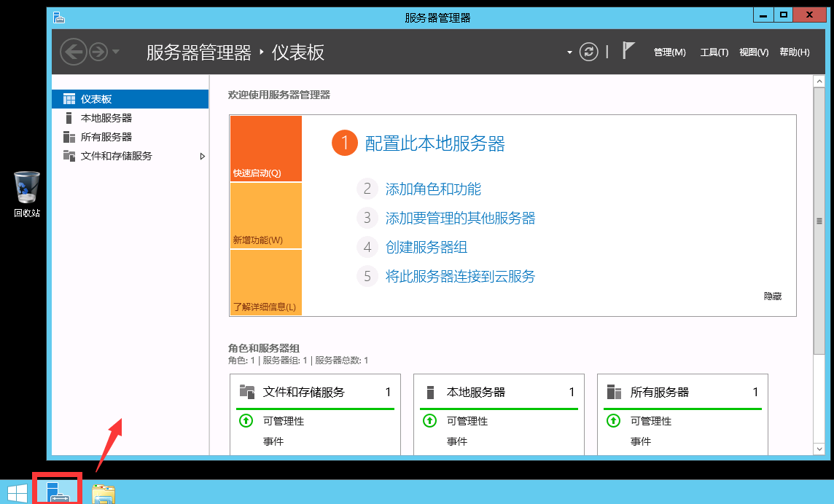The height and width of the screenshot is (504, 834).
Task: Click the Server Manager title bar icon
Action: 58,18
